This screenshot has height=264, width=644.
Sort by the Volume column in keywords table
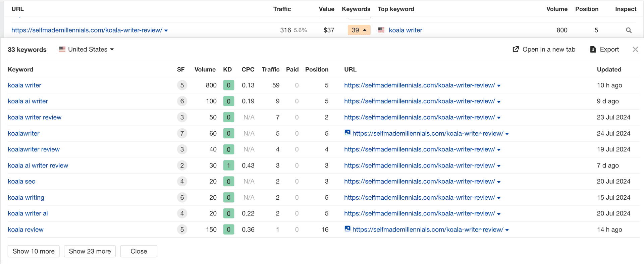click(x=205, y=69)
